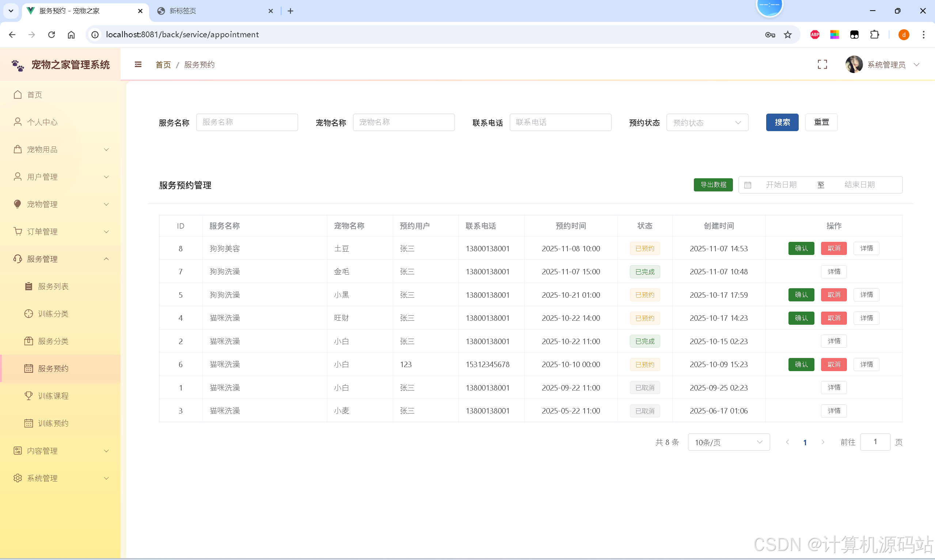This screenshot has width=935, height=560.
Task: Confirm appointment ID 4 for 旺财
Action: (801, 318)
